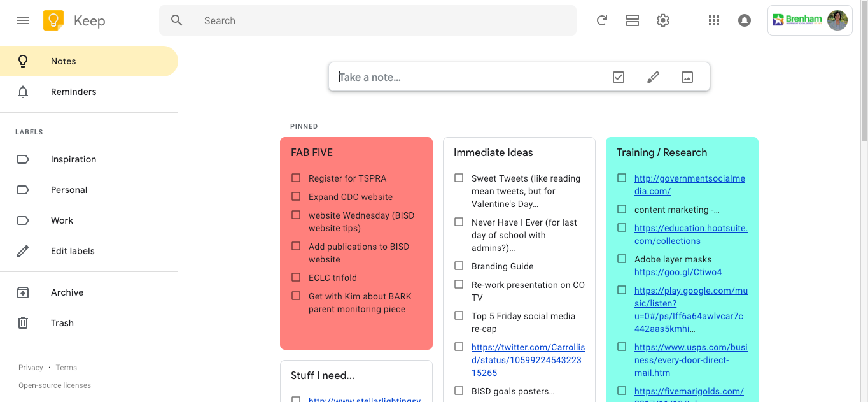Go to Reminders in the sidebar
This screenshot has height=402, width=868.
73,92
